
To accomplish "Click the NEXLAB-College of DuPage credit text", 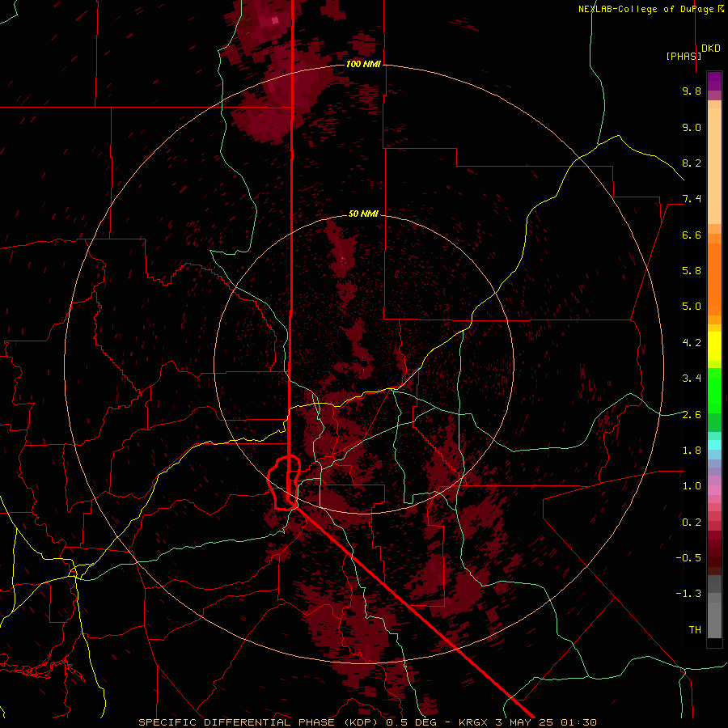I will [x=646, y=9].
